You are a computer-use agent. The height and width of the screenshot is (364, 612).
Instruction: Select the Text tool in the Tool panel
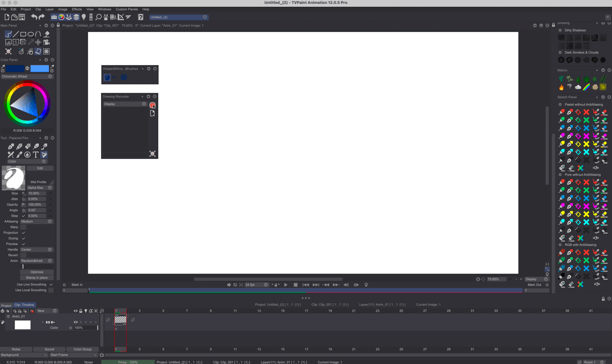pos(35,155)
